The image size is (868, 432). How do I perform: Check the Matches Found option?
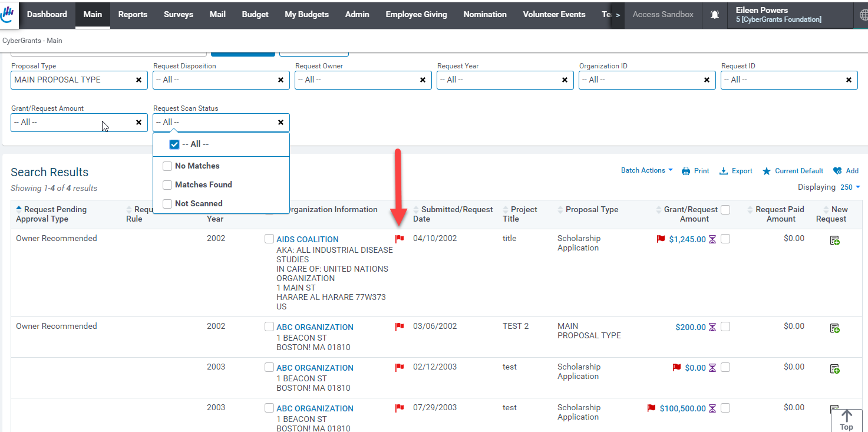(167, 185)
